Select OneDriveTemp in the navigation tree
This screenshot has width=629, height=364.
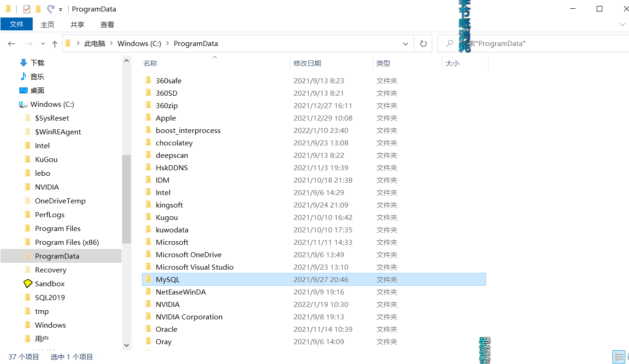[60, 201]
